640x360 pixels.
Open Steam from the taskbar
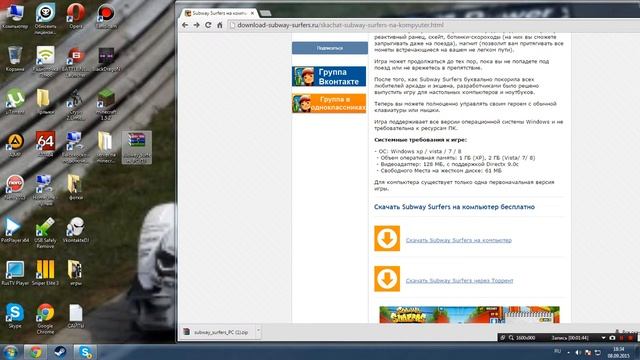(60, 352)
